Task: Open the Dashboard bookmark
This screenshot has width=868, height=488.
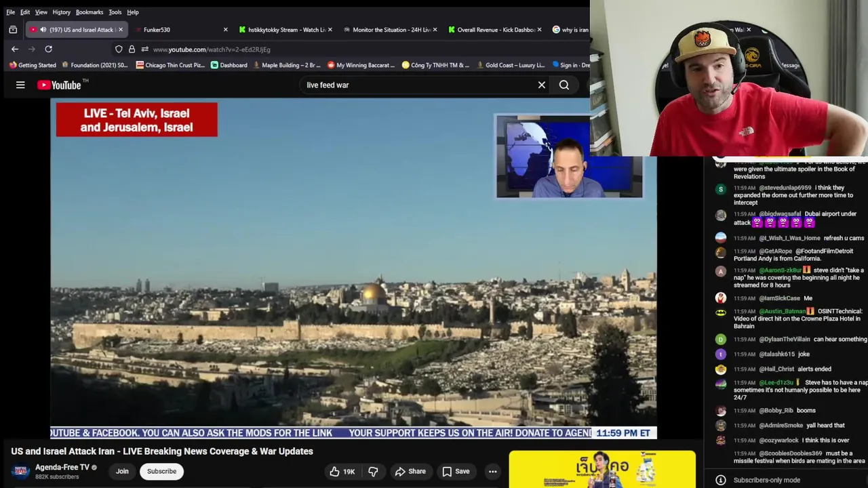Action: point(229,65)
